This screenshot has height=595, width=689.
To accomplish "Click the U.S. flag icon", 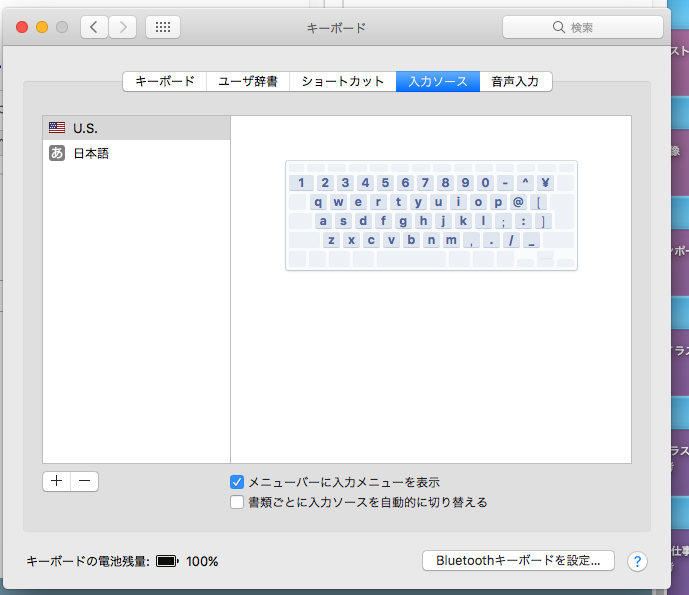I will [x=57, y=128].
